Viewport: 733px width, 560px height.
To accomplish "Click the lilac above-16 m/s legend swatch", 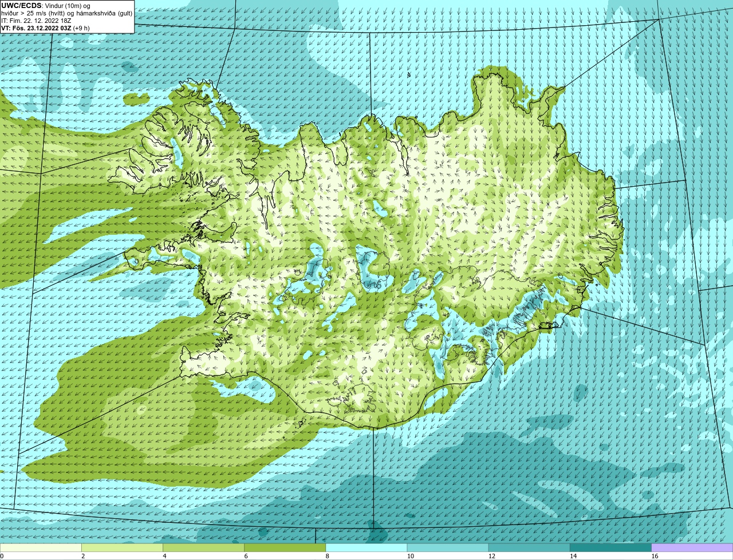I will pos(692,547).
